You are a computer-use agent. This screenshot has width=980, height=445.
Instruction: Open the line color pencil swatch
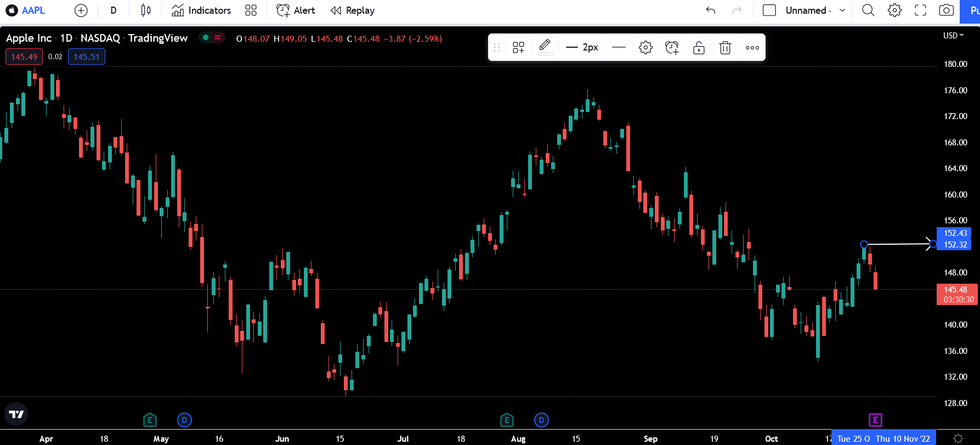pos(545,47)
